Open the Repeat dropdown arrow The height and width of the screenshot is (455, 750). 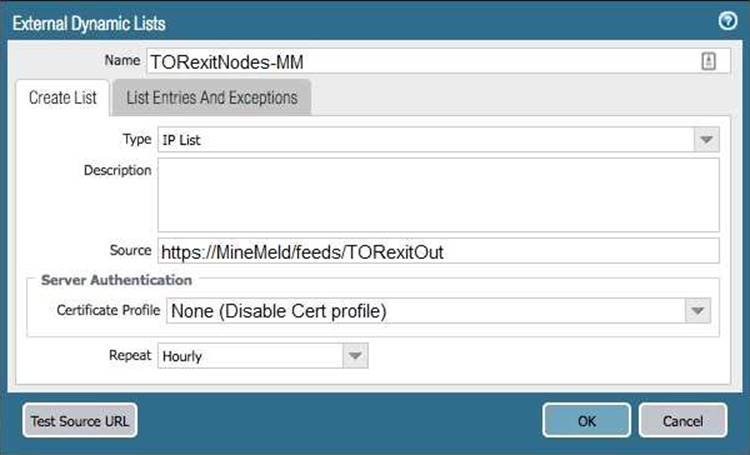[x=355, y=355]
